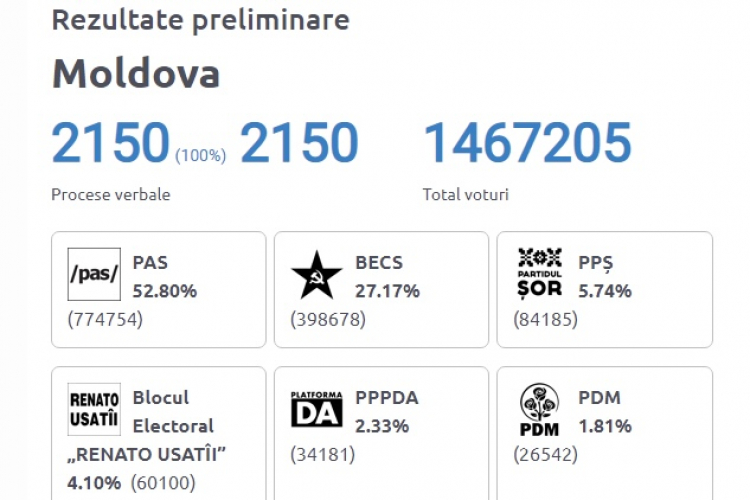Click the Moldova heading
This screenshot has height=500, width=750.
pyautogui.click(x=136, y=73)
